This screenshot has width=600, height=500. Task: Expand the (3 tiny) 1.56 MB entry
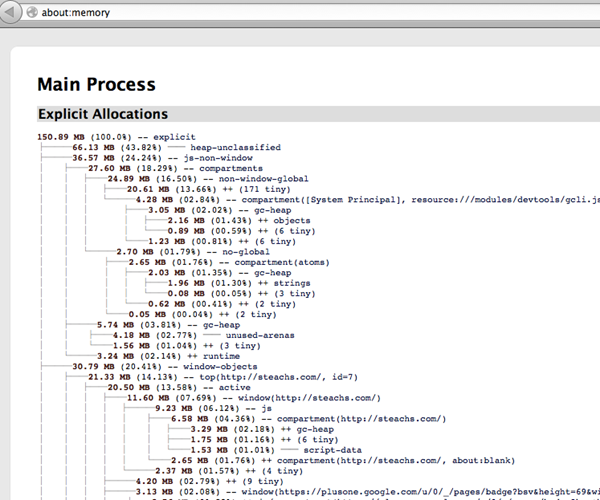(186, 346)
